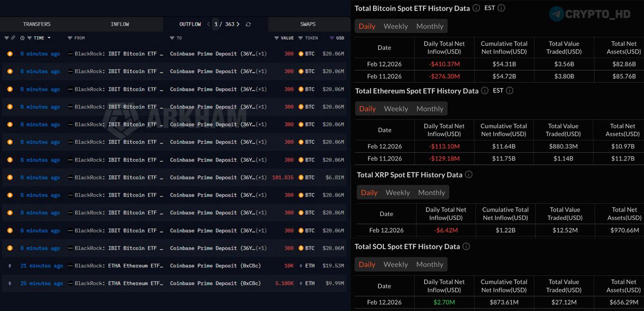Switch to the SWAPS tab

click(308, 24)
